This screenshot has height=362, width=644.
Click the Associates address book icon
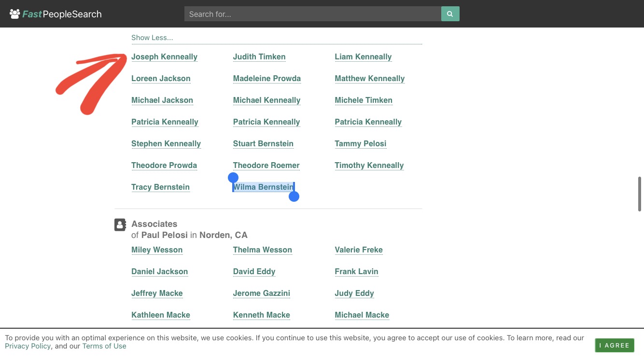[120, 224]
